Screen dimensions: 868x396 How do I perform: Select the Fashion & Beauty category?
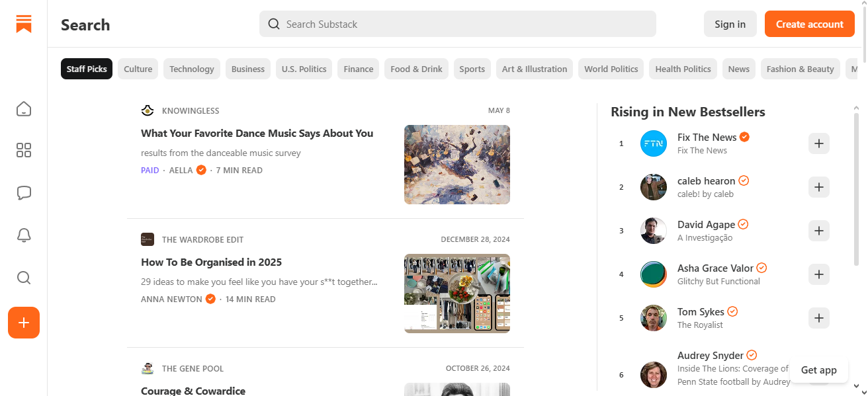(x=801, y=69)
